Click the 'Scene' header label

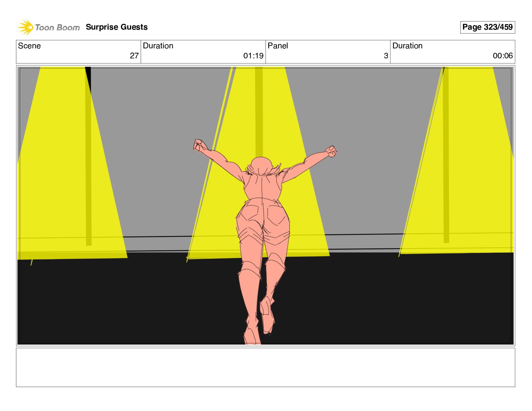tap(29, 46)
